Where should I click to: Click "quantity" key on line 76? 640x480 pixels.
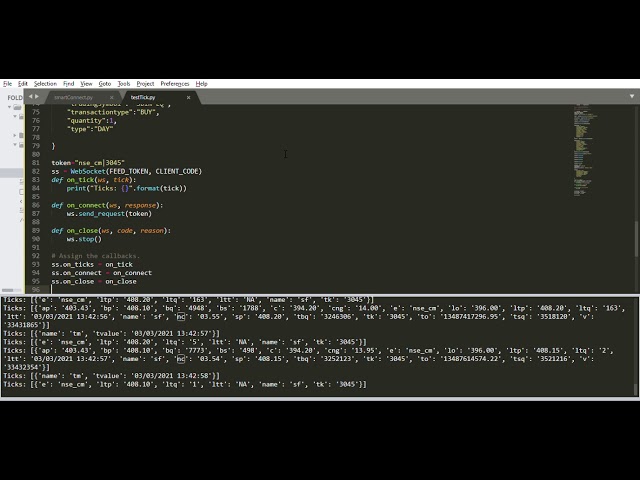tap(86, 121)
